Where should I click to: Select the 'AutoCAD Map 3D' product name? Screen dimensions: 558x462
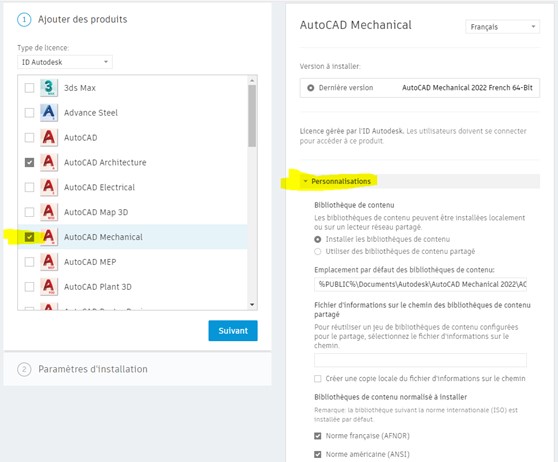(96, 212)
